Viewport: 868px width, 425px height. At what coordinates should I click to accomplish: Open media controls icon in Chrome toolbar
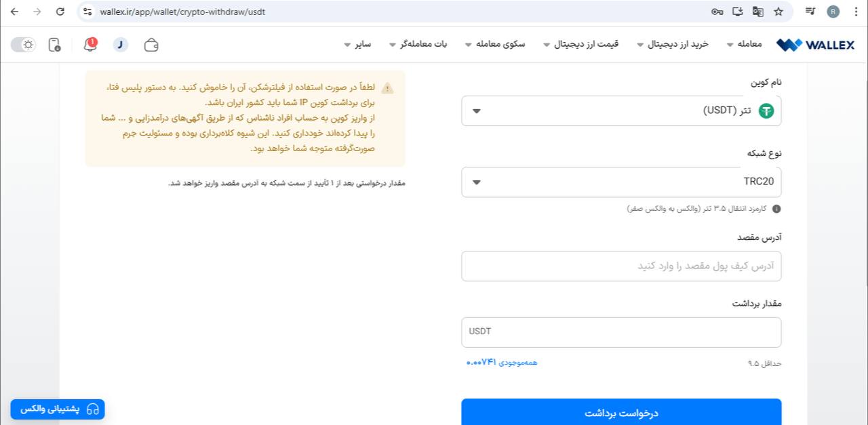810,12
